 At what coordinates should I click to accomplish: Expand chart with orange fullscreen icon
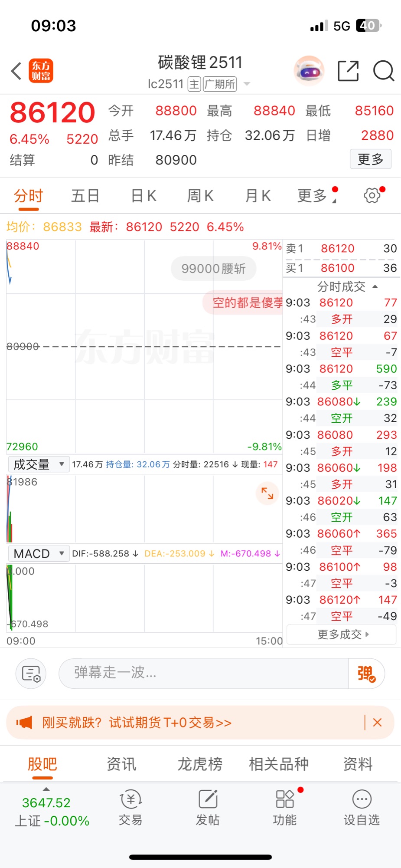tap(267, 493)
